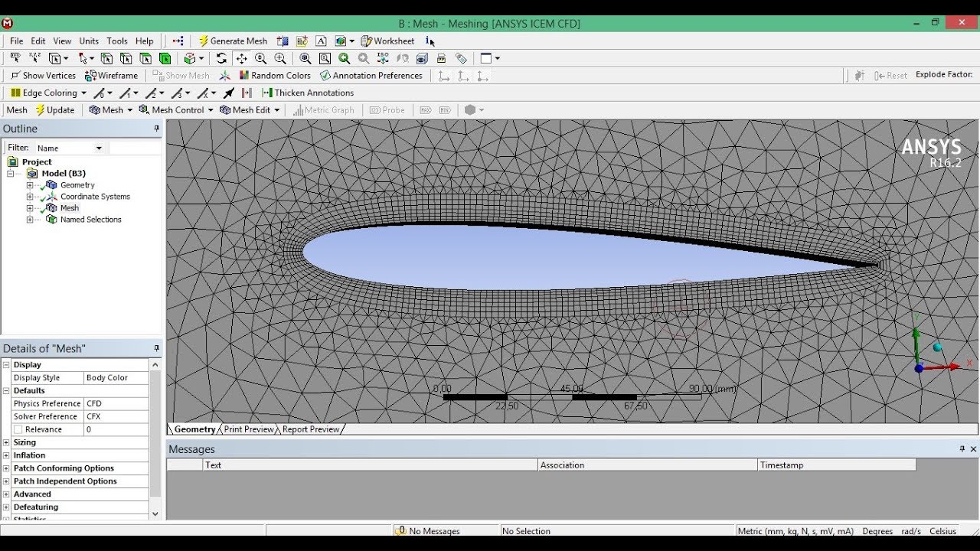Click the red selection arrows icon beside Help
The width and height of the screenshot is (980, 551).
178,41
